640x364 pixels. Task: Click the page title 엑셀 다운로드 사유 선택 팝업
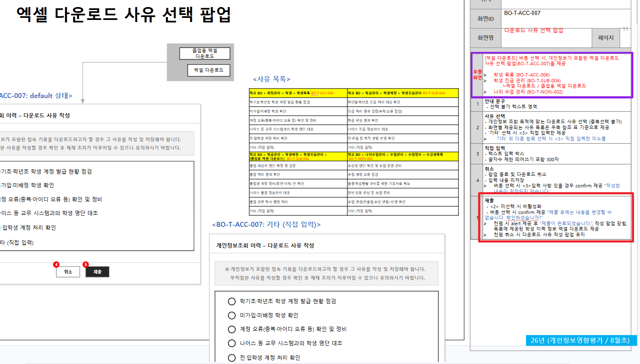click(x=123, y=15)
